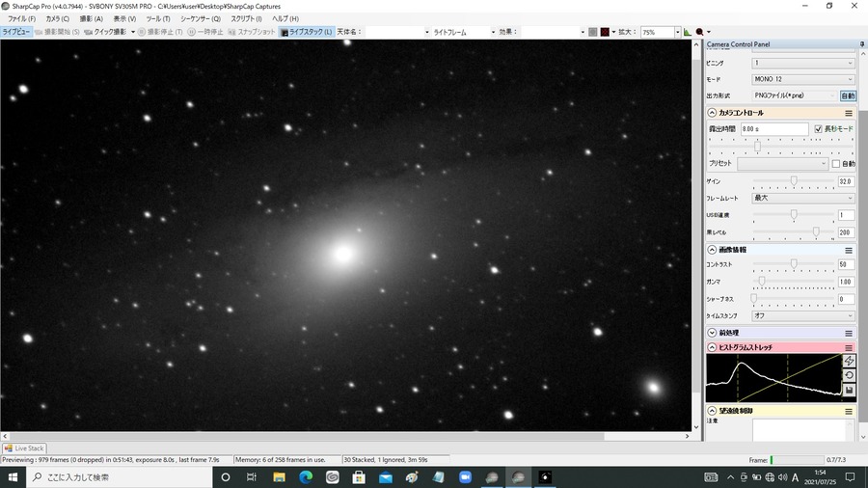Open the フレームレート dropdown showing 最大
This screenshot has width=868, height=488.
[x=803, y=198]
